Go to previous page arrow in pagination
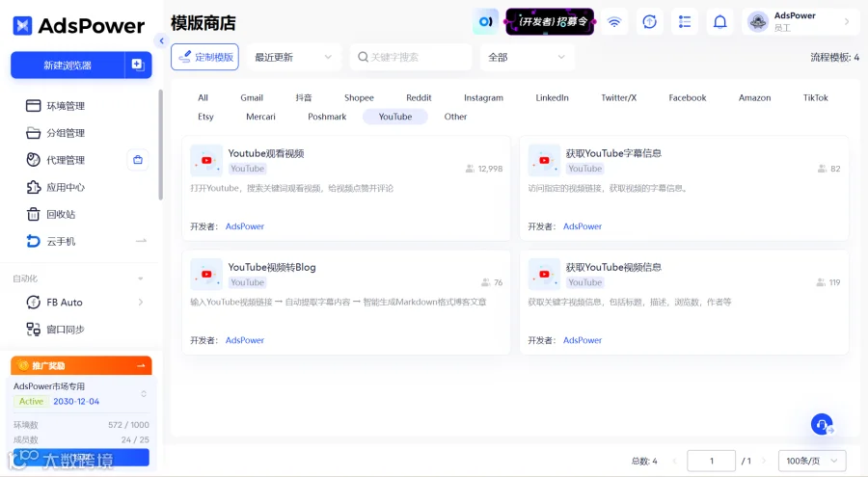This screenshot has height=477, width=868. (674, 461)
